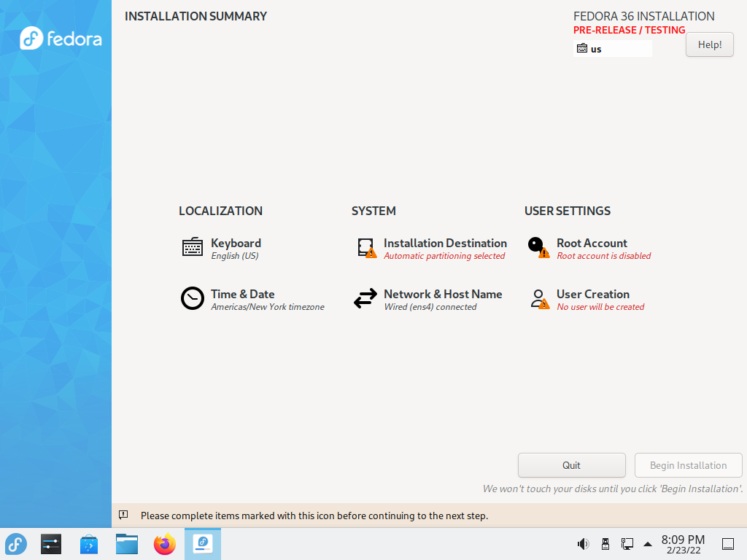Open Root Account settings
This screenshot has height=560, width=747.
[x=589, y=249]
